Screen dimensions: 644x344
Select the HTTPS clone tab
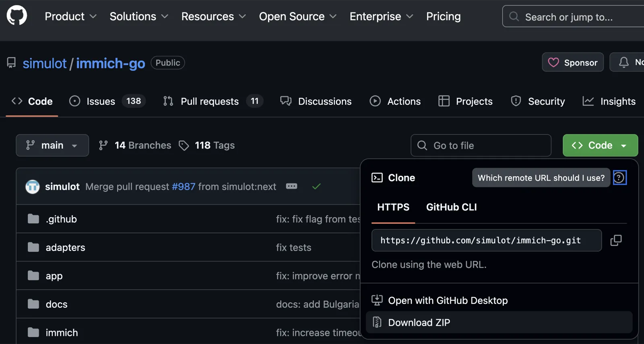[393, 207]
